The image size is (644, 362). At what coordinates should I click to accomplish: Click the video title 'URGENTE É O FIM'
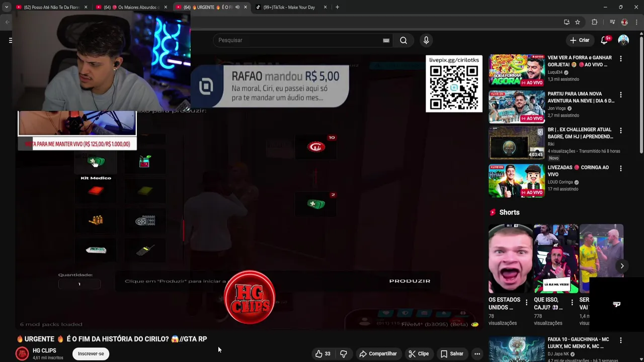click(x=112, y=339)
